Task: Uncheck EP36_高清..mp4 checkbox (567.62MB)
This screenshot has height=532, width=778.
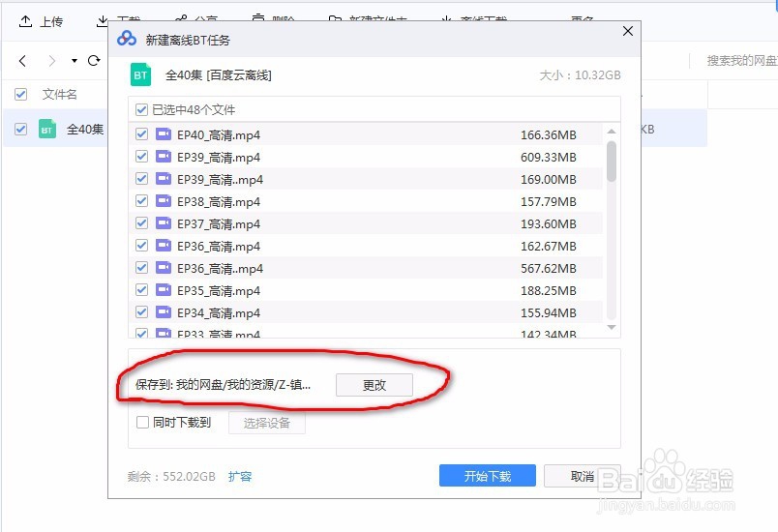Action: click(141, 268)
